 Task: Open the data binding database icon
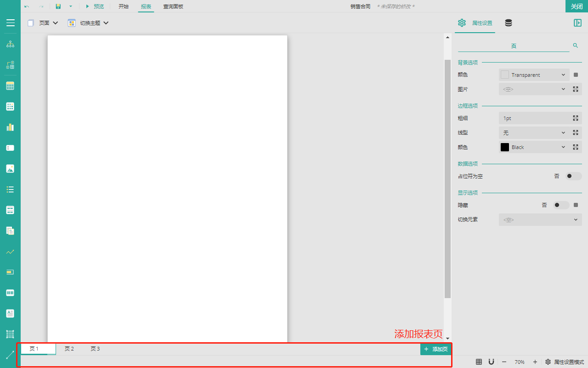click(x=509, y=23)
